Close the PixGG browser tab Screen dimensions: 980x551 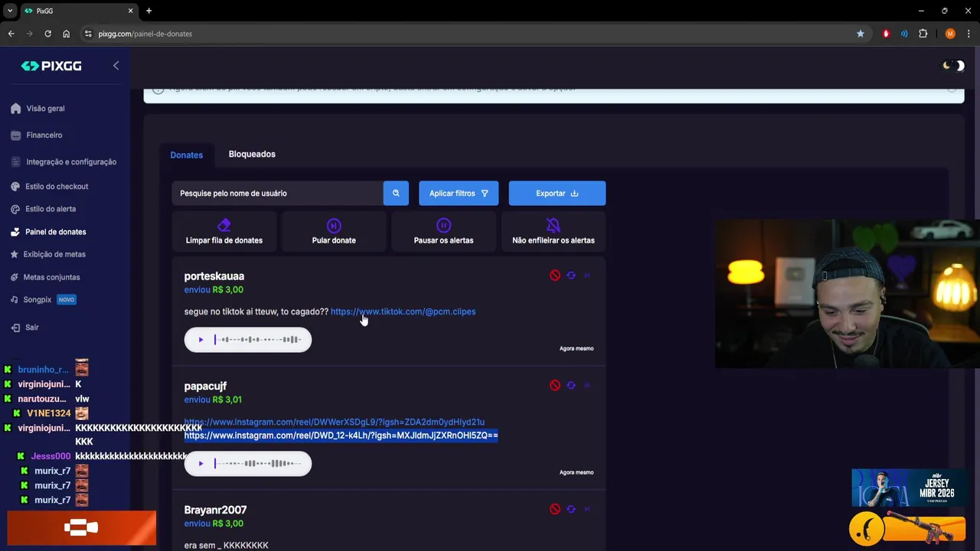pos(131,11)
